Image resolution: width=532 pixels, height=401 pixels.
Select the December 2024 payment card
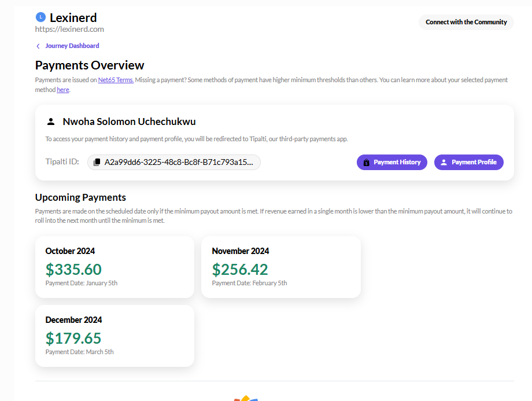click(x=114, y=336)
